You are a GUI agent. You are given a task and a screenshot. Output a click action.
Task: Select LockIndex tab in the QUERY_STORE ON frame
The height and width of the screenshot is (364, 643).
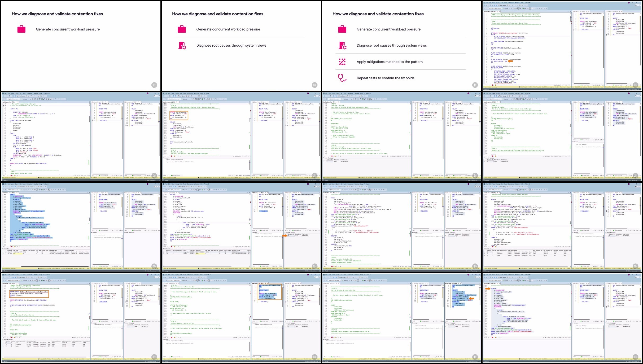(490, 11)
